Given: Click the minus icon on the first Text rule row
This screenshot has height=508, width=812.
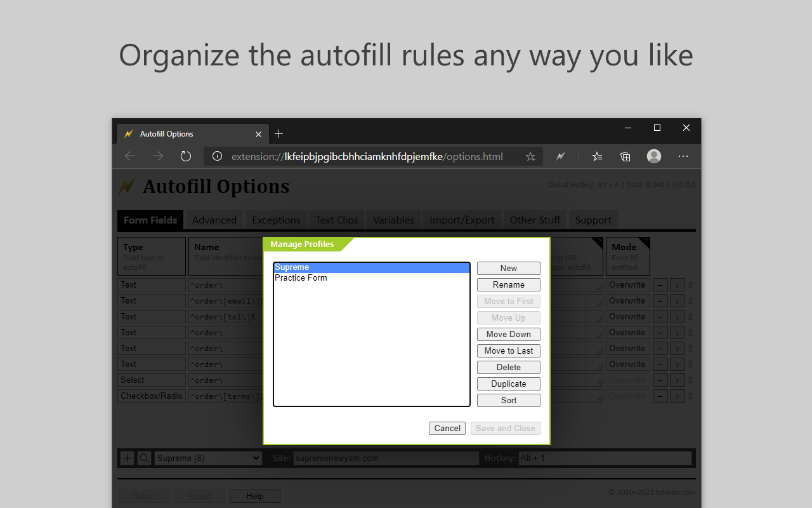Looking at the screenshot, I should (x=660, y=284).
